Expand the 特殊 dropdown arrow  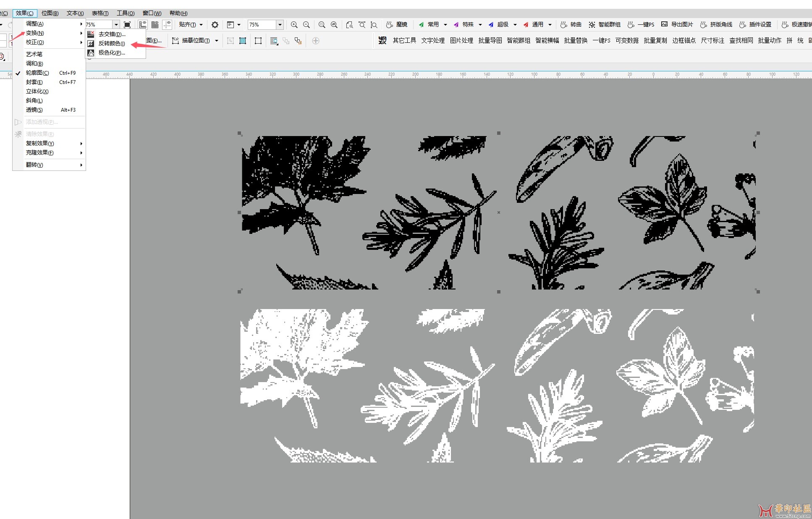(x=480, y=25)
